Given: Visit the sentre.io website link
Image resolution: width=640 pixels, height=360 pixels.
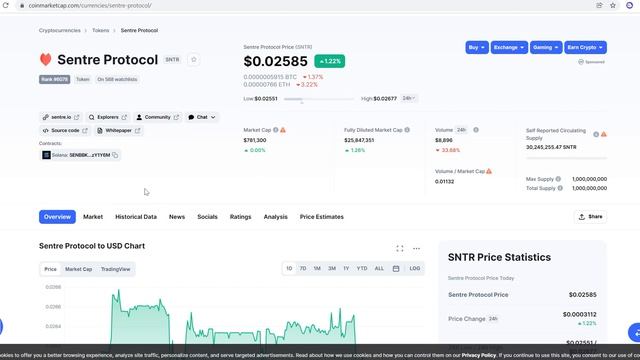Looking at the screenshot, I should coord(61,117).
